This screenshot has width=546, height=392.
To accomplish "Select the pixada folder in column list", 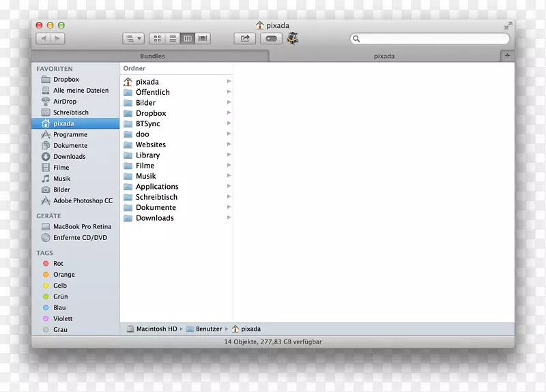I will coord(177,82).
